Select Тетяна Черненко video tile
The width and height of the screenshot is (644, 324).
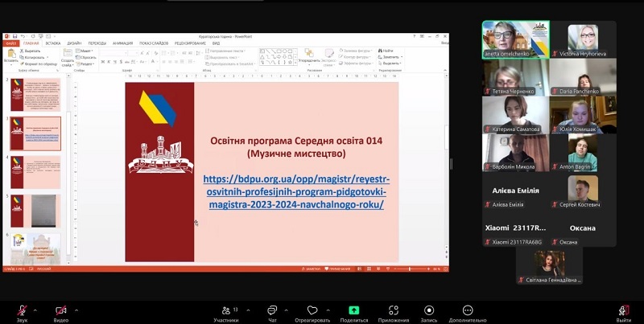tap(516, 77)
